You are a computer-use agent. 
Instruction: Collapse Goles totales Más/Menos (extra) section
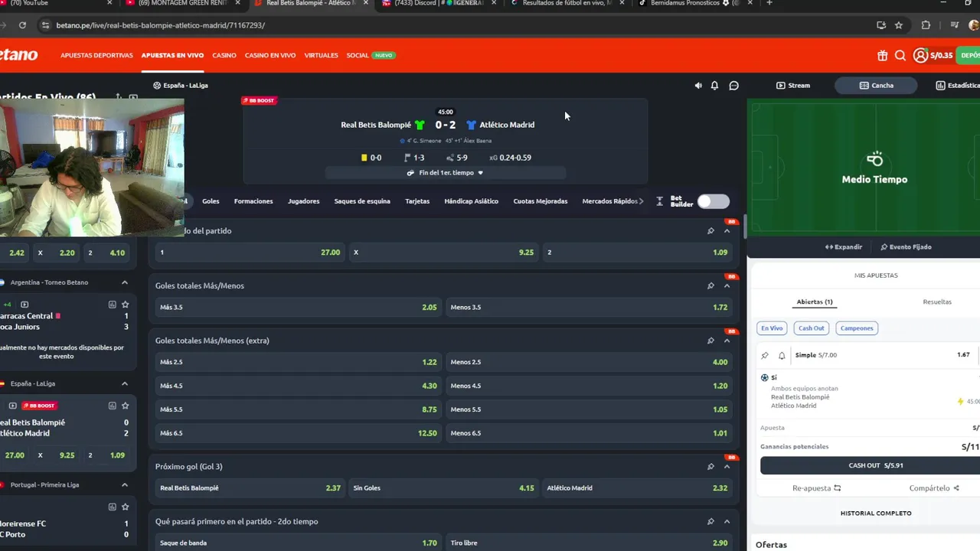click(x=727, y=341)
